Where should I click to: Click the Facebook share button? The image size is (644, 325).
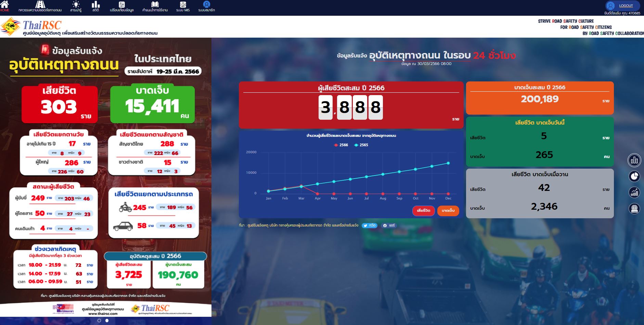[389, 225]
